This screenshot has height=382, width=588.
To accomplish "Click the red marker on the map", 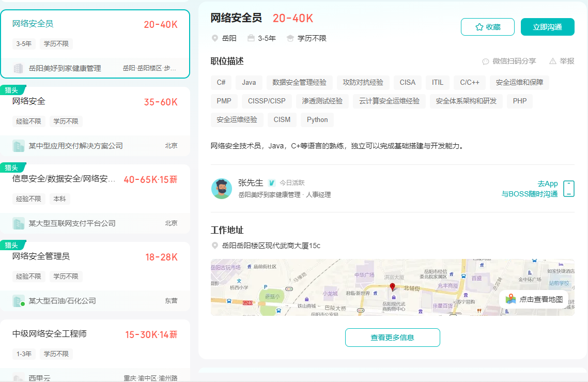I will coord(393,287).
